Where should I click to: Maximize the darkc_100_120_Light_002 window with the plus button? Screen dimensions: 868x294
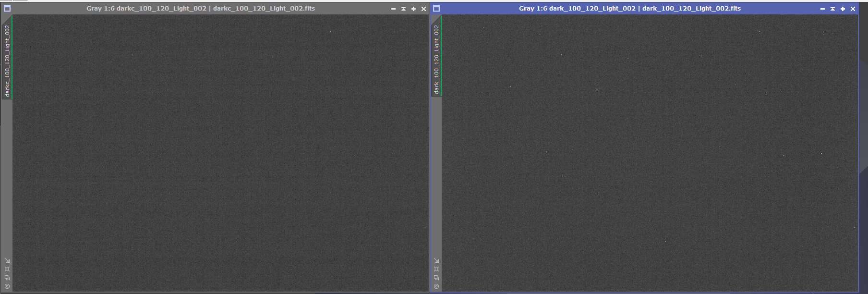413,9
